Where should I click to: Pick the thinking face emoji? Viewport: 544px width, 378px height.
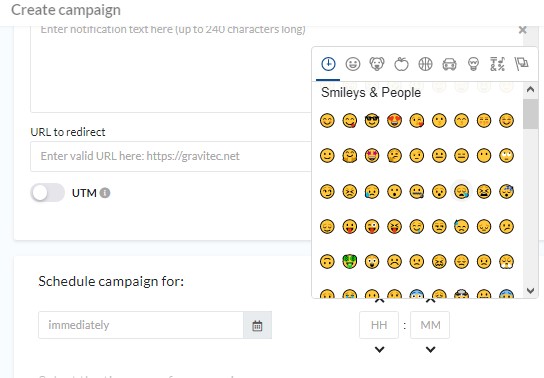pyautogui.click(x=394, y=156)
